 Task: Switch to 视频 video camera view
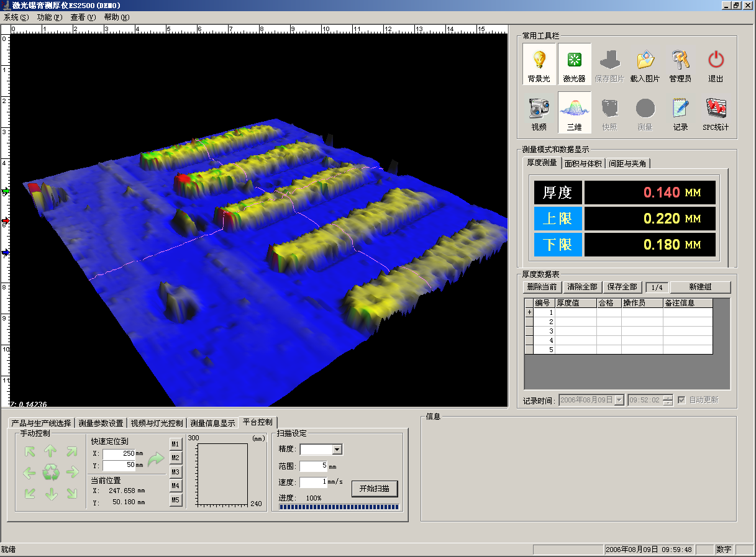click(539, 109)
